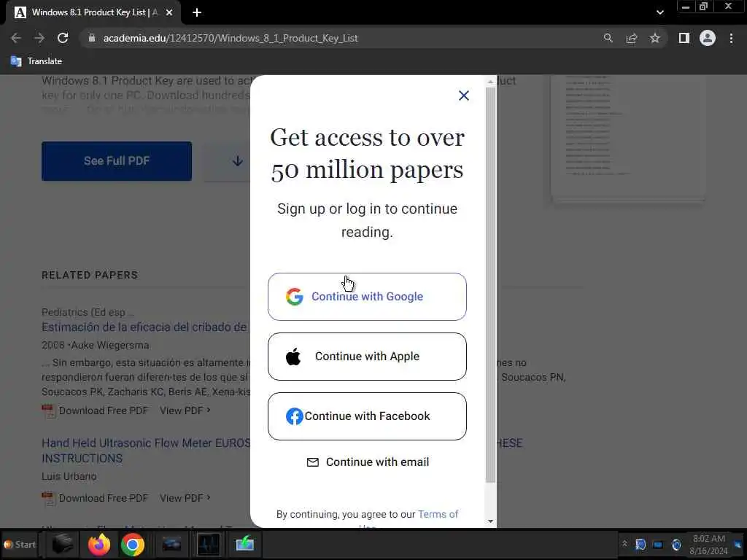
Task: Select the Windows 8.1 Product Key List tab
Action: [93, 12]
